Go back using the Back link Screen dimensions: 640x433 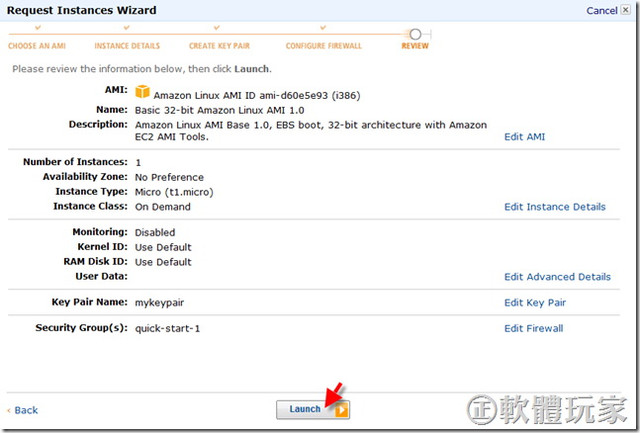coord(23,410)
